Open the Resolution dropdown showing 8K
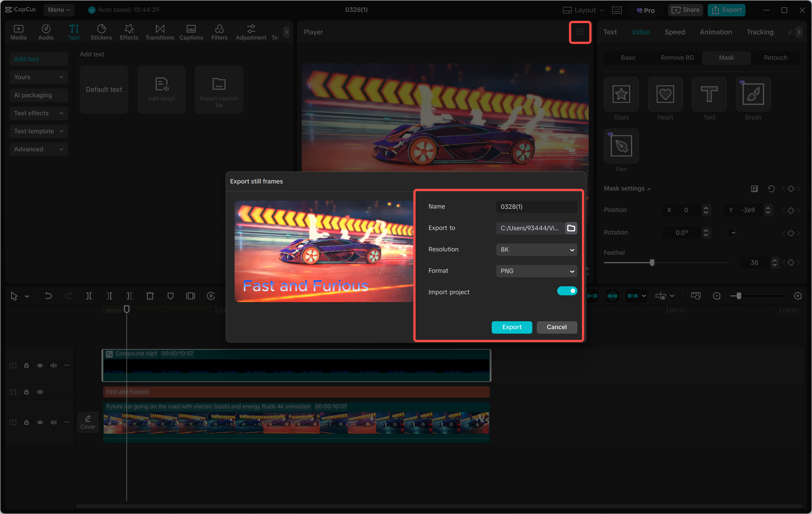The image size is (812, 514). click(x=536, y=249)
